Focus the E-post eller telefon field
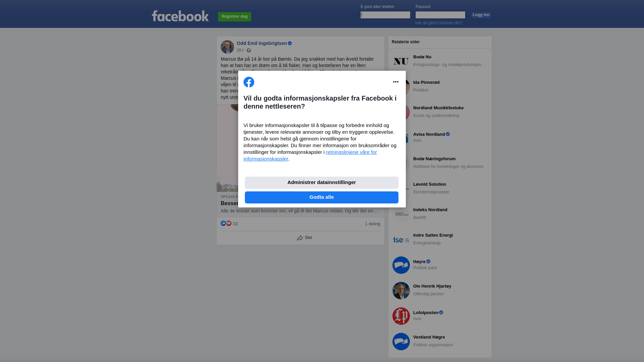644x362 pixels. coord(385,15)
